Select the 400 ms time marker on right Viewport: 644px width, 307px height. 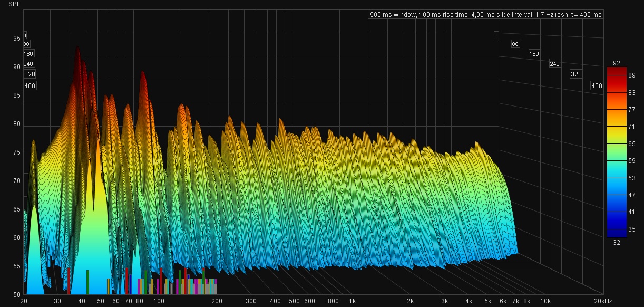(x=596, y=86)
